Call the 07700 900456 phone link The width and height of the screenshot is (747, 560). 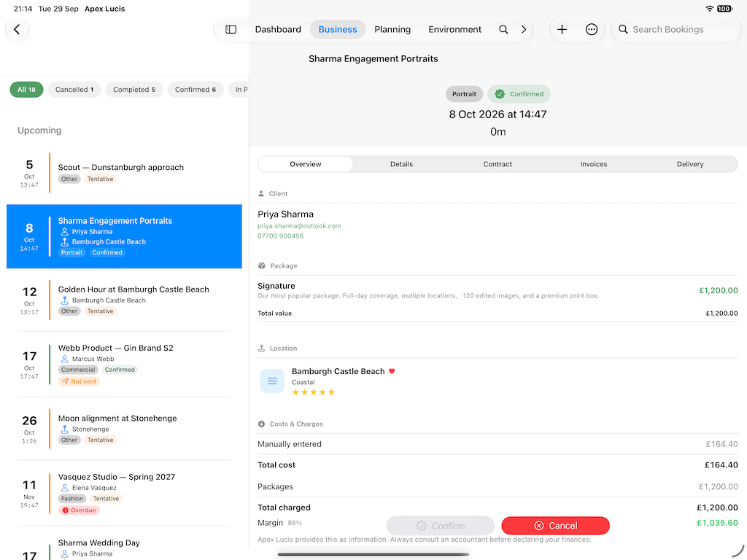(x=281, y=236)
